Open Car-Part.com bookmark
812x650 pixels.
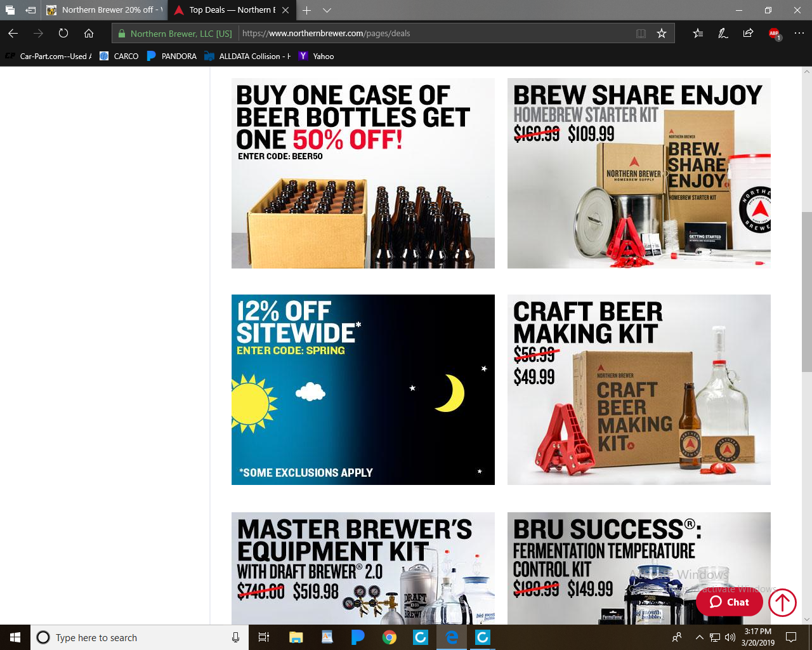pyautogui.click(x=48, y=56)
